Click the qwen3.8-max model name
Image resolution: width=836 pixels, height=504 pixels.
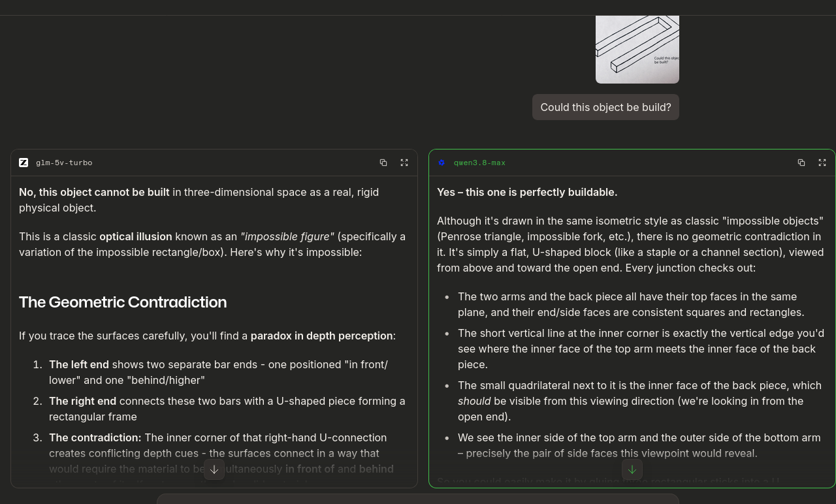pos(479,163)
